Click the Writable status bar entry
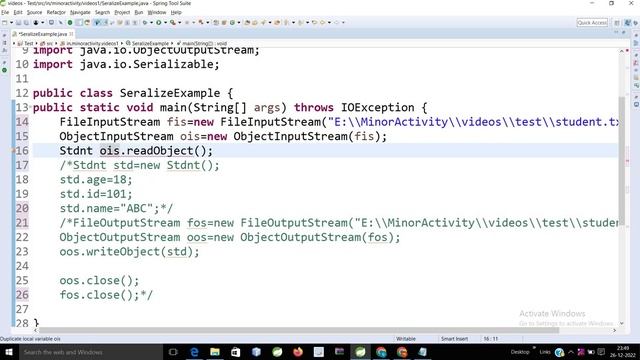 click(406, 339)
